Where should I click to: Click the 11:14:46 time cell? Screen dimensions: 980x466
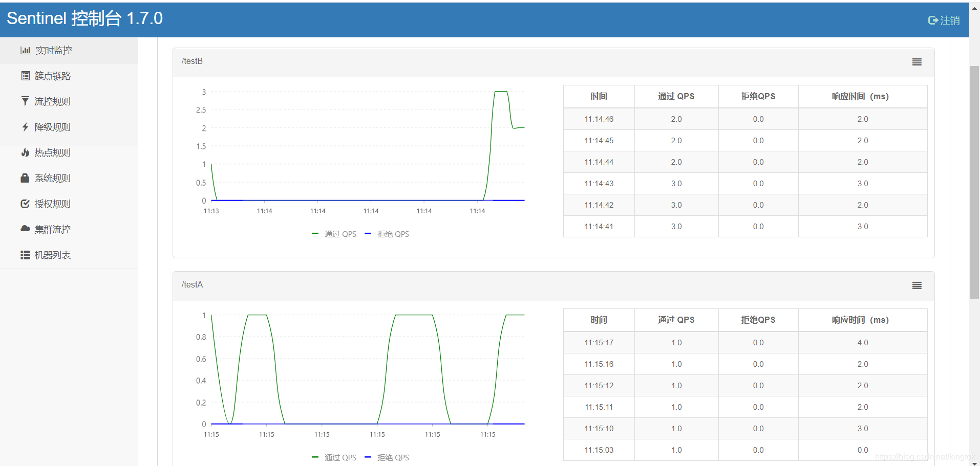[599, 119]
